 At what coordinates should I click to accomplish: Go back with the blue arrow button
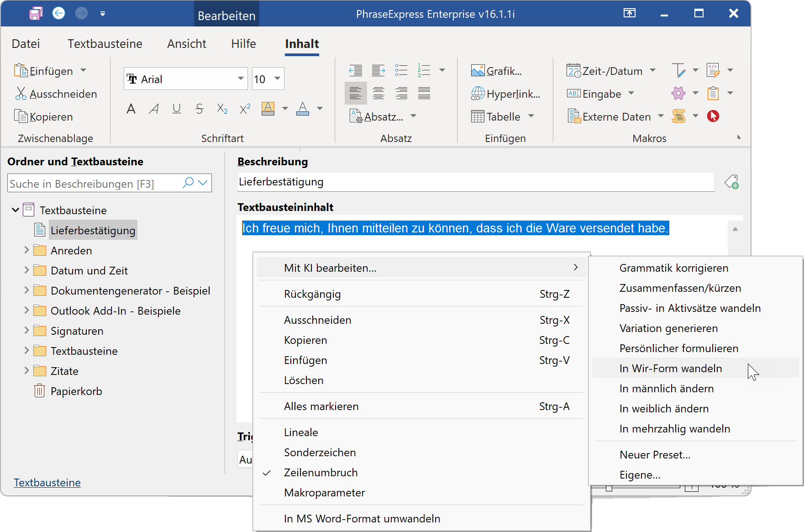point(59,13)
